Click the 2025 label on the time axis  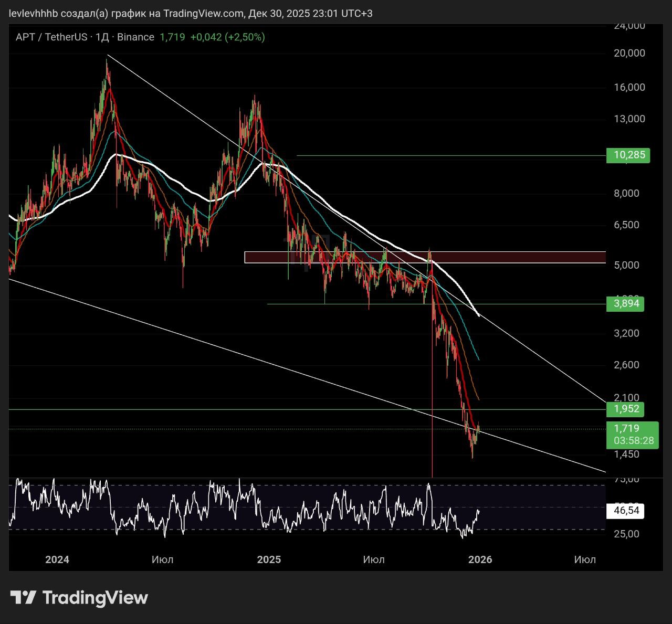click(x=269, y=559)
